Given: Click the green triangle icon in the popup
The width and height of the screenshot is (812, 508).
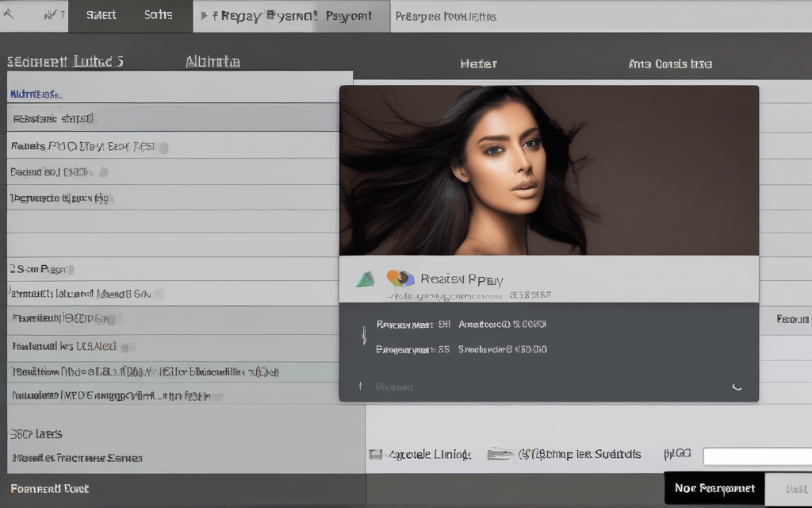Looking at the screenshot, I should 365,279.
